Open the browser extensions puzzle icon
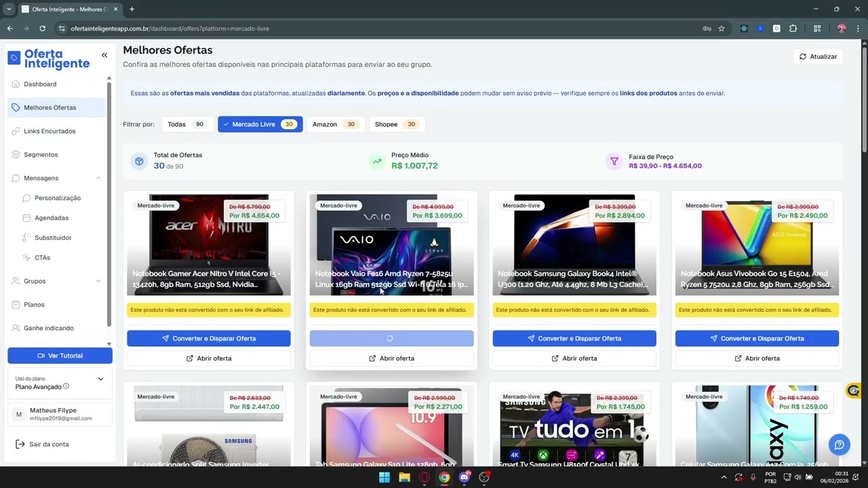The width and height of the screenshot is (868, 488). pyautogui.click(x=793, y=28)
